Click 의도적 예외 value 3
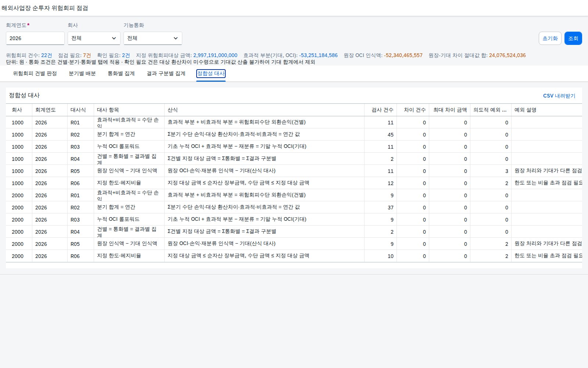 pyautogui.click(x=507, y=171)
